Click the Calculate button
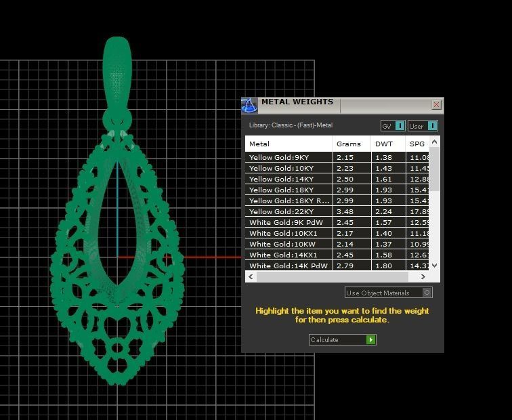Viewport: 512px width, 420px height. pyautogui.click(x=343, y=339)
